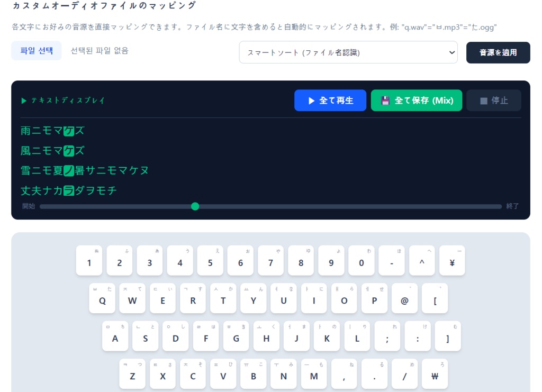Open the スマートソート sorting dropdown
Image resolution: width=542 pixels, height=392 pixels.
click(x=348, y=52)
